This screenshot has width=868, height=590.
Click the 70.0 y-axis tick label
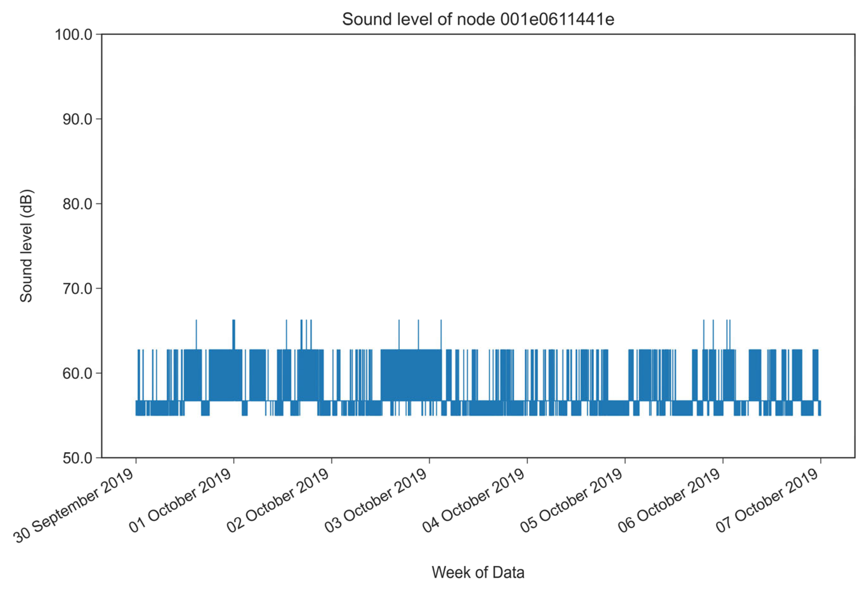77,289
